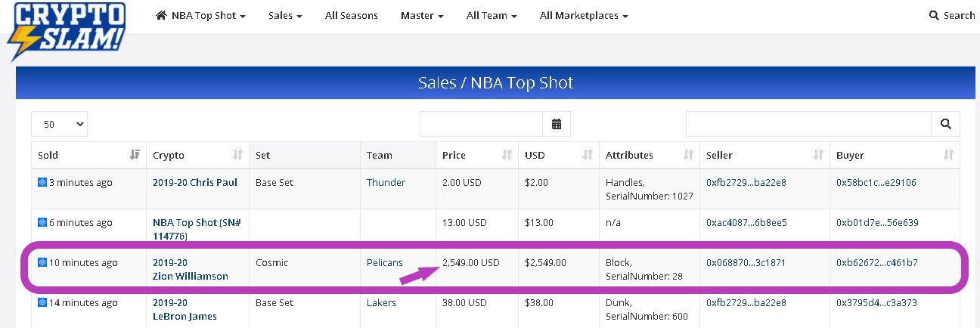Sort the table by the Price column arrows

(506, 155)
